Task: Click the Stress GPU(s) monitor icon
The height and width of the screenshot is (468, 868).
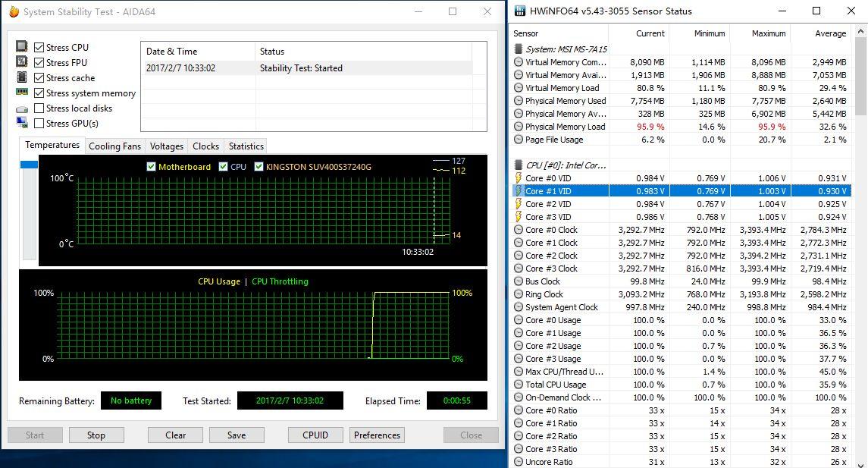Action: point(21,122)
